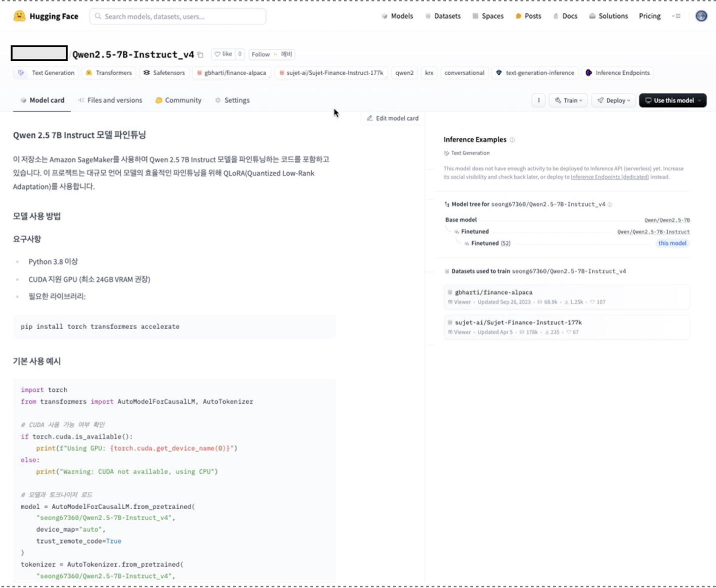Open the gbharti/finance-alpaca dataset card

pos(566,297)
